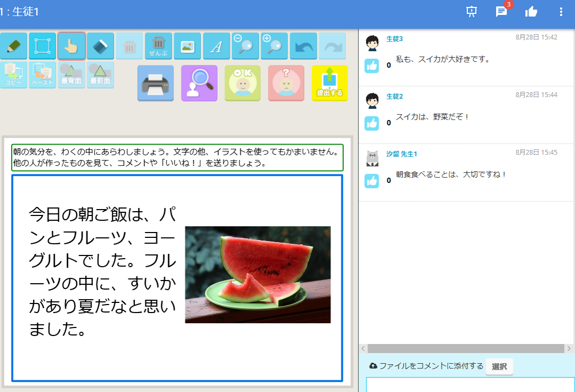This screenshot has height=392, width=575.
Task: Zoom in with the plus magnifier
Action: click(274, 46)
